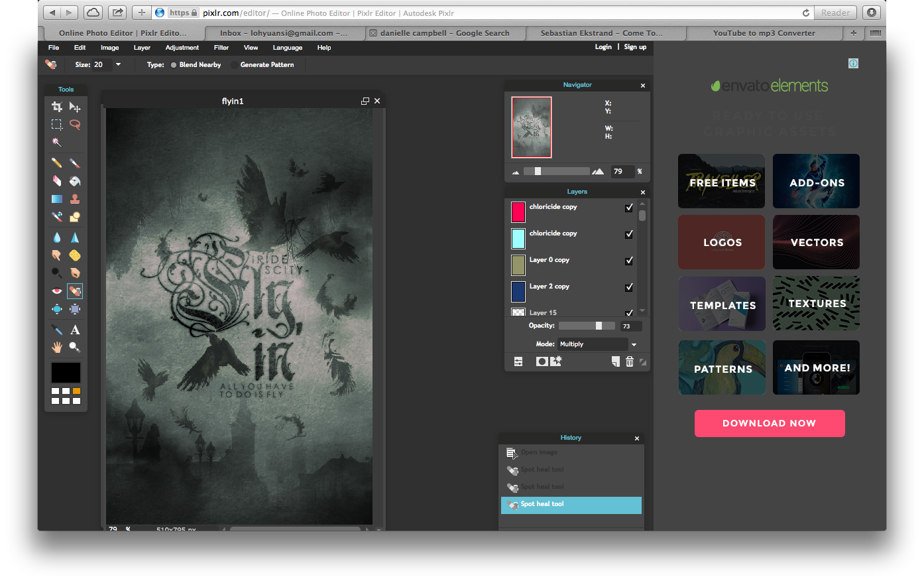The height and width of the screenshot is (583, 924).
Task: Choose the Blend Nearby radio option
Action: point(174,65)
